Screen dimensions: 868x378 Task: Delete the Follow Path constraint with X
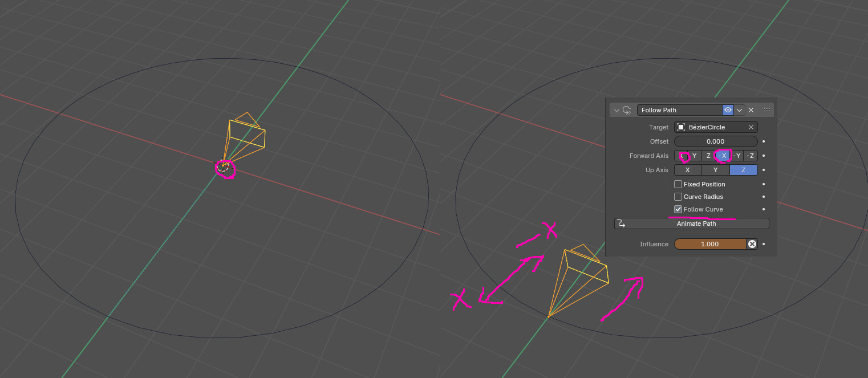tap(751, 110)
